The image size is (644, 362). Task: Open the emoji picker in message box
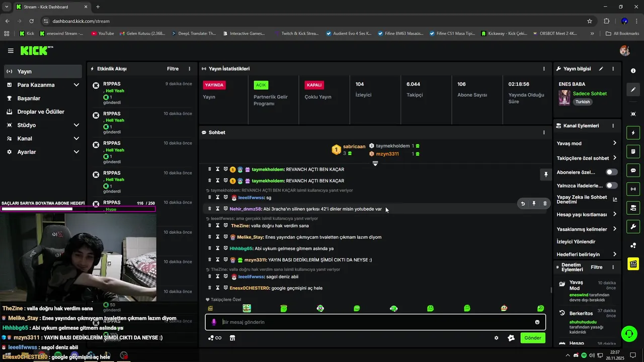[537, 322]
